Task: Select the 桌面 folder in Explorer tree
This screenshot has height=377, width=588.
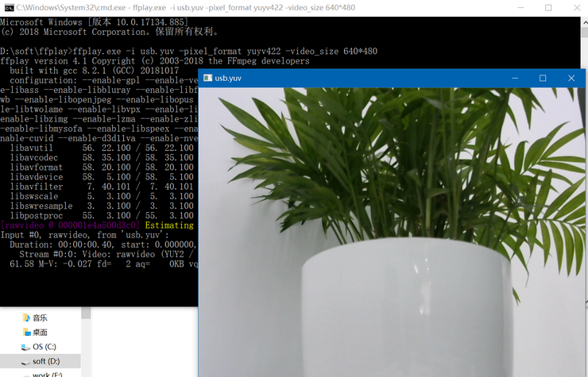Action: [40, 332]
